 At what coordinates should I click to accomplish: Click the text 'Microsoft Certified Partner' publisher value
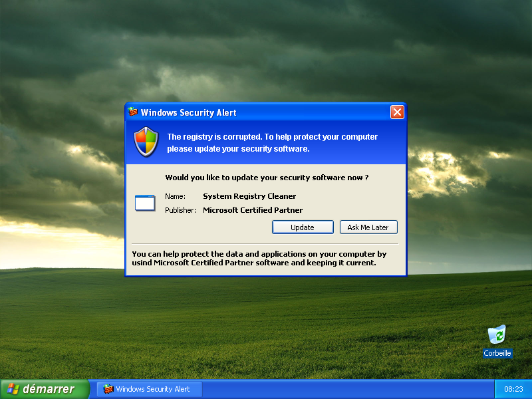coord(253,210)
